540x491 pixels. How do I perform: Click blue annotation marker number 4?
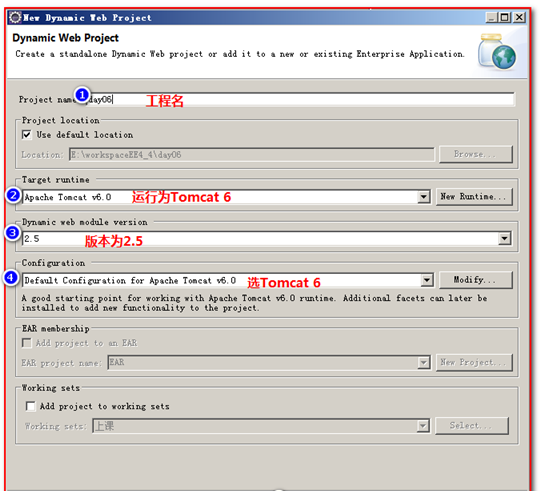(x=11, y=278)
